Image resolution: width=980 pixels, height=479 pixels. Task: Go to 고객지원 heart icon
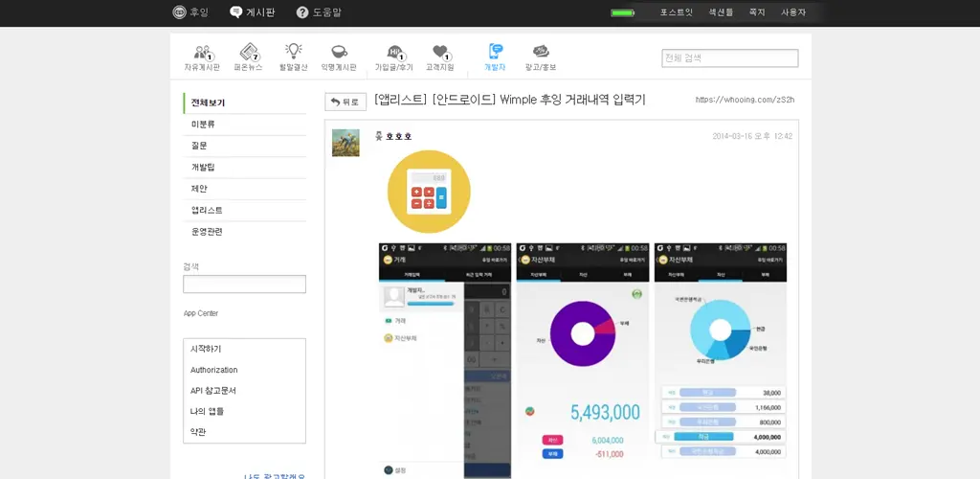pos(439,57)
